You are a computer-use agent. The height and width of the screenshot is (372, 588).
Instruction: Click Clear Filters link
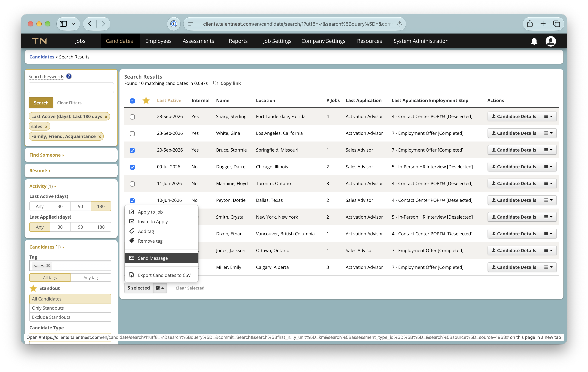tap(69, 103)
